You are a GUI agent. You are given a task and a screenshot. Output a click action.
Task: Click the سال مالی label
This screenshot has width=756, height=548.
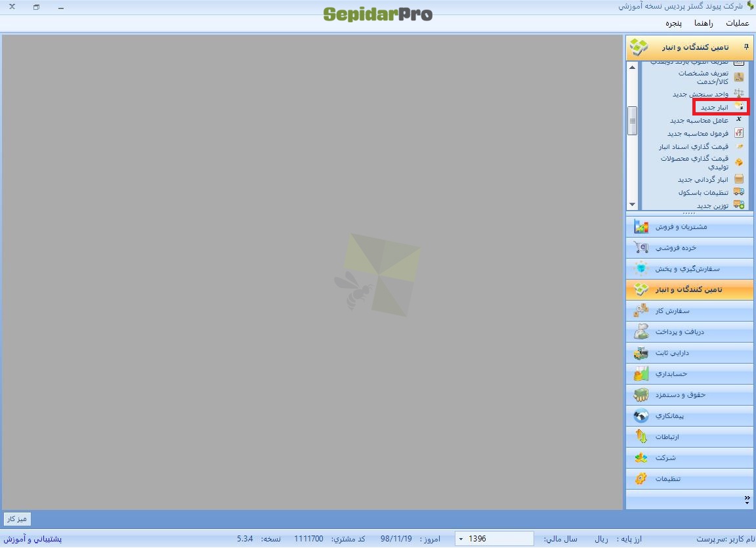560,539
